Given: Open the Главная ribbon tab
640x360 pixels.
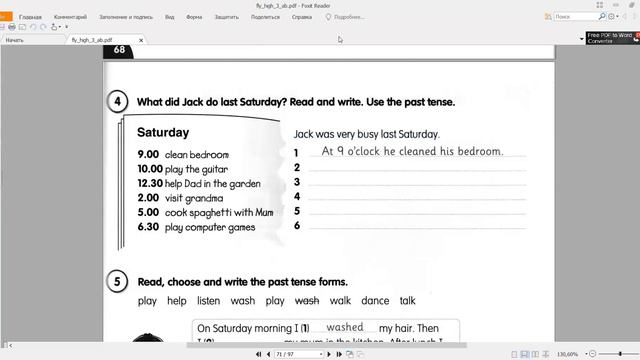Looking at the screenshot, I should 30,17.
